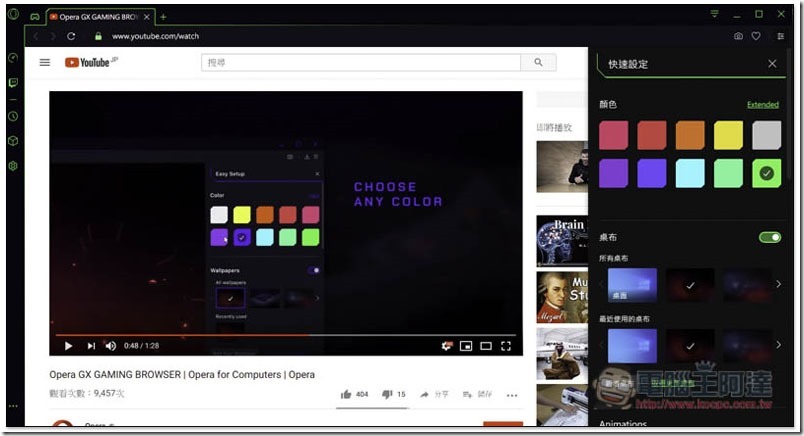This screenshot has height=436, width=804.
Task: Click the site security padlock icon
Action: (98, 36)
